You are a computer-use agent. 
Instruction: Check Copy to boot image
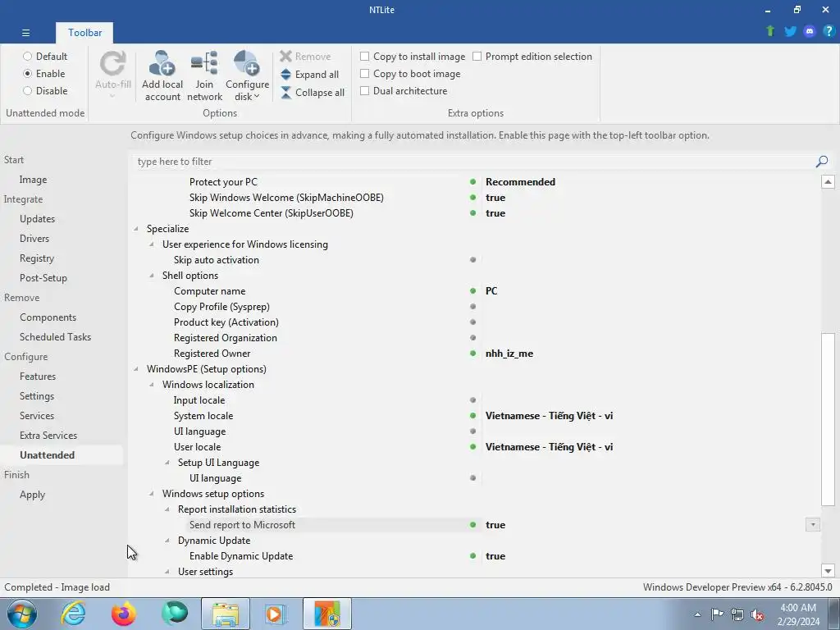pos(365,73)
